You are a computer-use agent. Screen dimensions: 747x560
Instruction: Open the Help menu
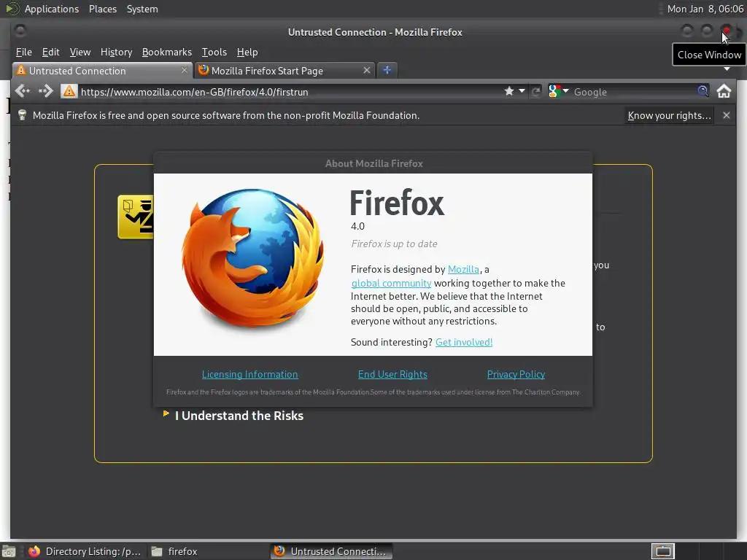coord(247,52)
